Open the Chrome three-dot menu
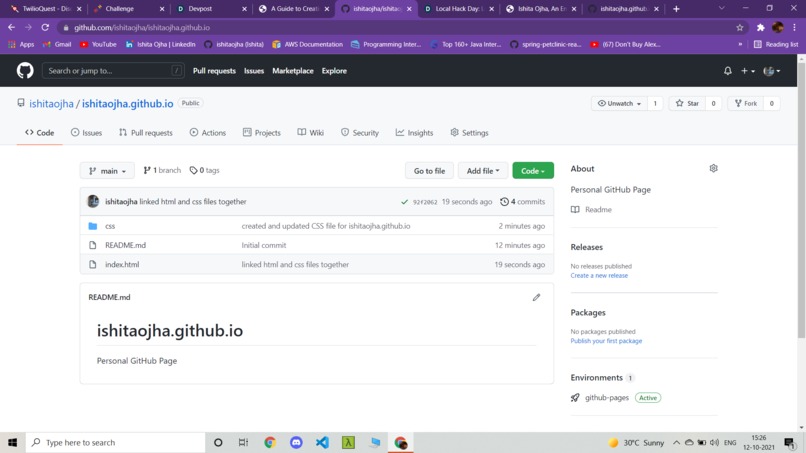This screenshot has width=806, height=453. click(794, 27)
